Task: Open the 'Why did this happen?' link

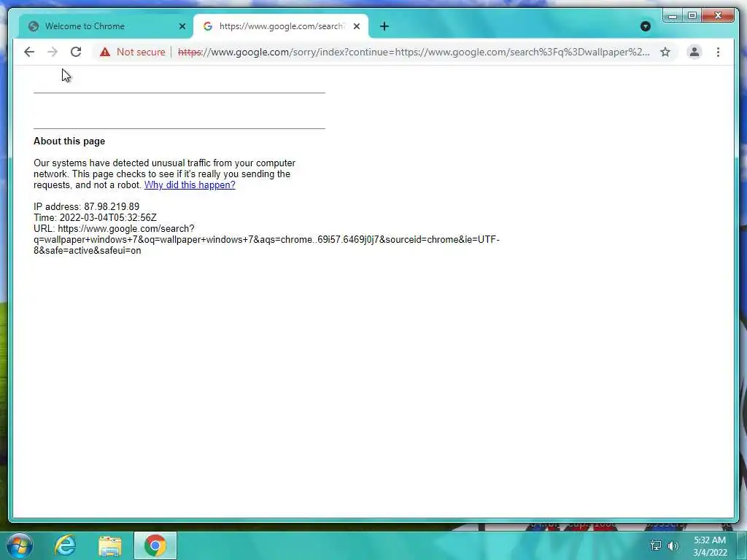Action: pyautogui.click(x=190, y=184)
